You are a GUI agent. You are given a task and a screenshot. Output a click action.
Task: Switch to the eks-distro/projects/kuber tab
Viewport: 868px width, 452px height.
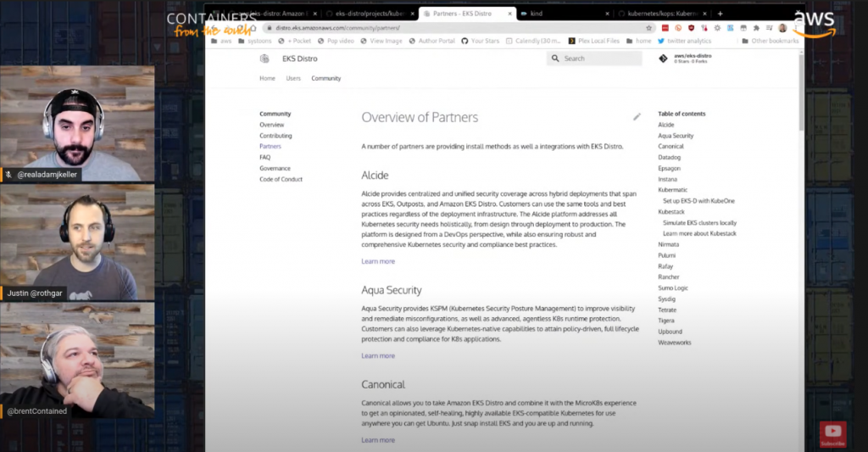[370, 14]
